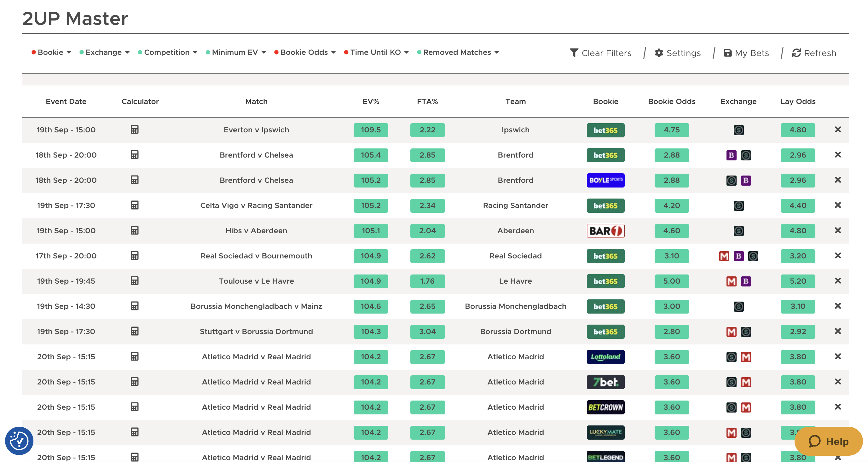Remove the 7bet Atletico Madrid row

(838, 381)
